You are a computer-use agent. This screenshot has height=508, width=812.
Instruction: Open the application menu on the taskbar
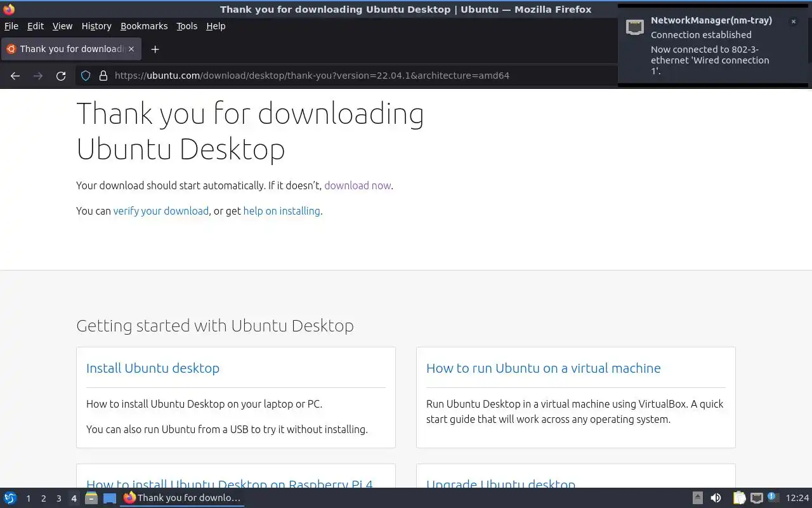tap(10, 498)
